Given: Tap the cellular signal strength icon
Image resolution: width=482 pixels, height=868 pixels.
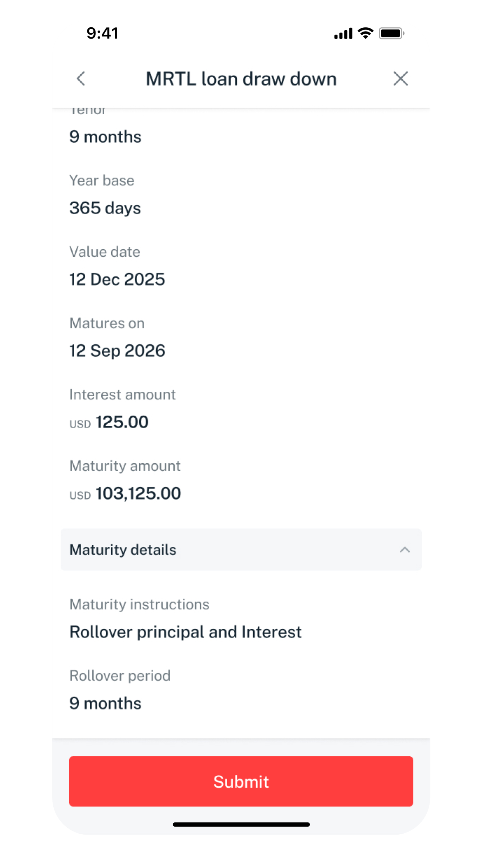Looking at the screenshot, I should (x=343, y=34).
